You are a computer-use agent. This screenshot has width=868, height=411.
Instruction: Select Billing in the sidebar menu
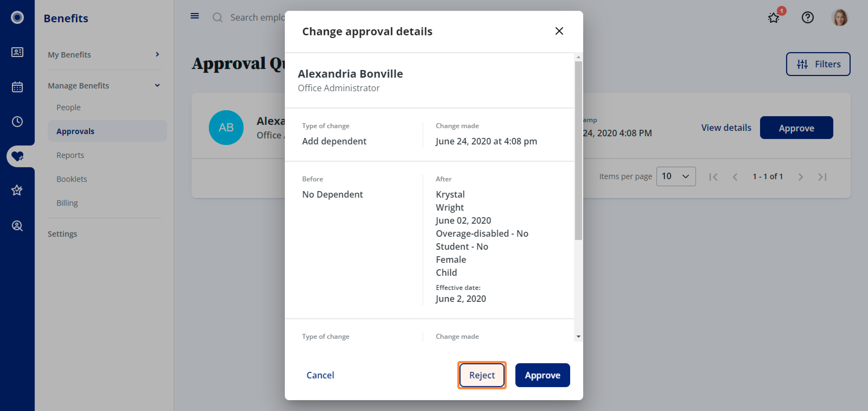(x=67, y=203)
